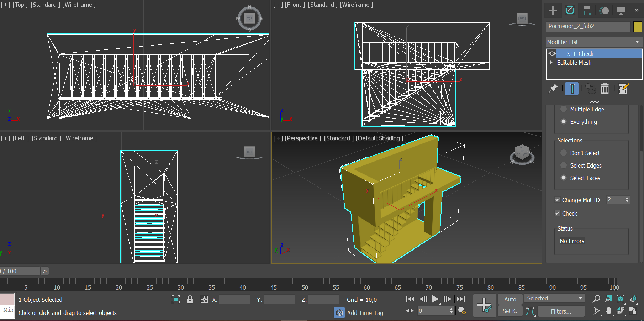This screenshot has height=321, width=644.
Task: Open the Display command panel tab
Action: point(621,11)
